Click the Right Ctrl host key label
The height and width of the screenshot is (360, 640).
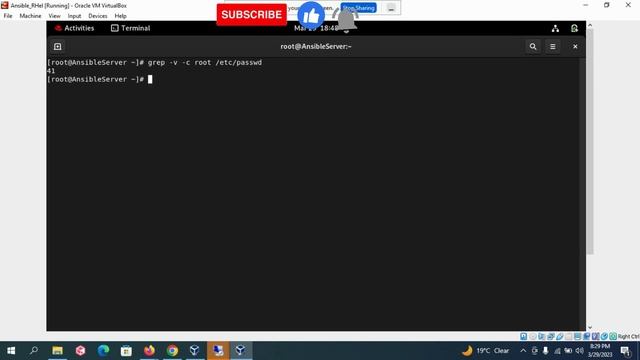click(x=629, y=336)
